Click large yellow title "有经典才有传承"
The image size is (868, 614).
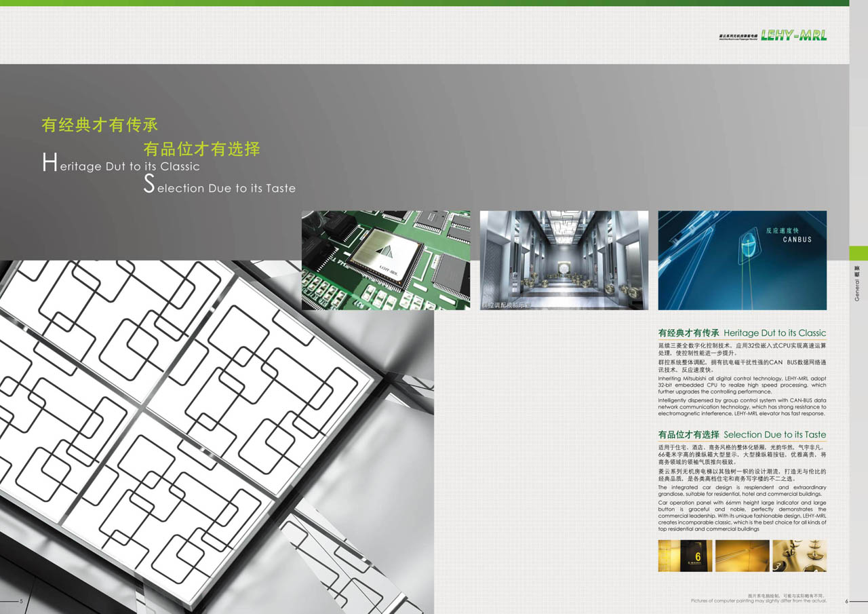pos(100,125)
